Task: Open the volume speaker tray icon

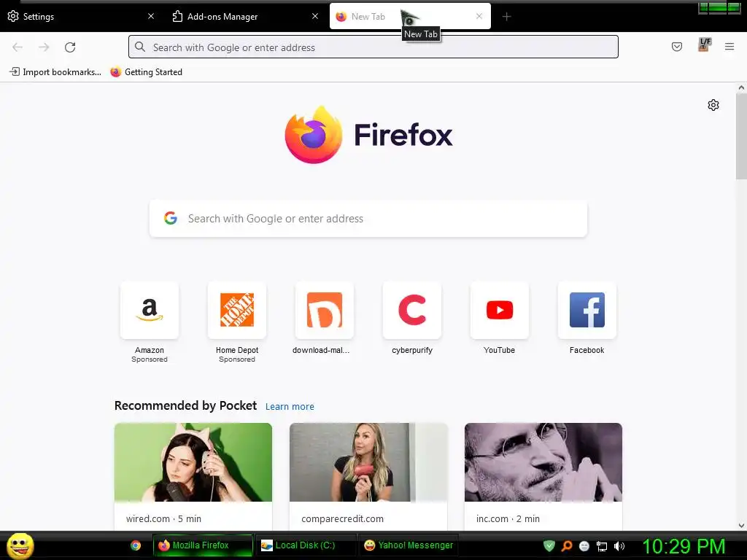Action: click(619, 546)
